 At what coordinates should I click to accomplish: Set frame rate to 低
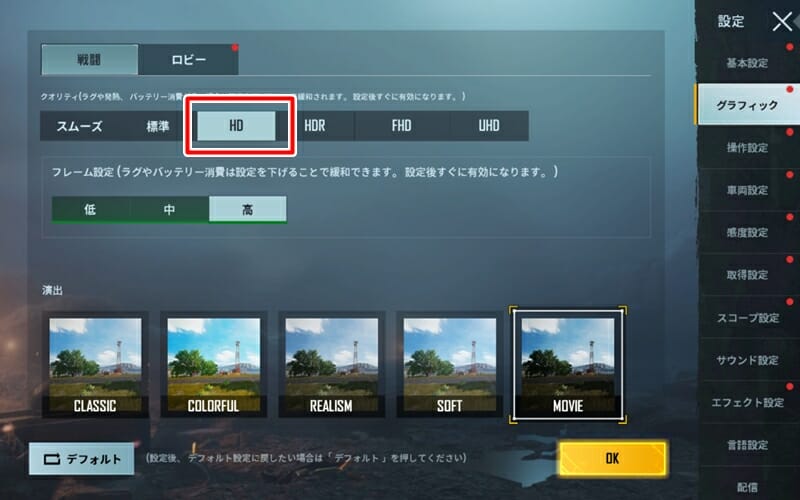90,209
